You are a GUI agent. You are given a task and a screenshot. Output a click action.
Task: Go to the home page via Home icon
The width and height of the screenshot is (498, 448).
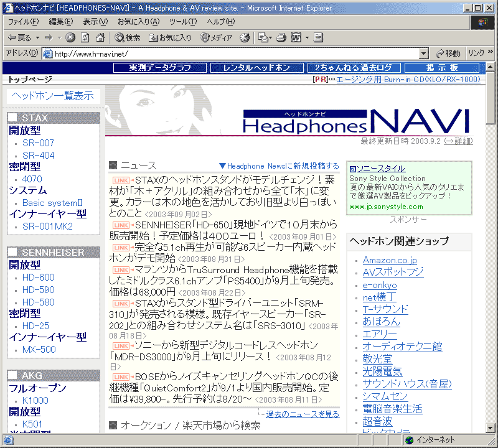100,38
